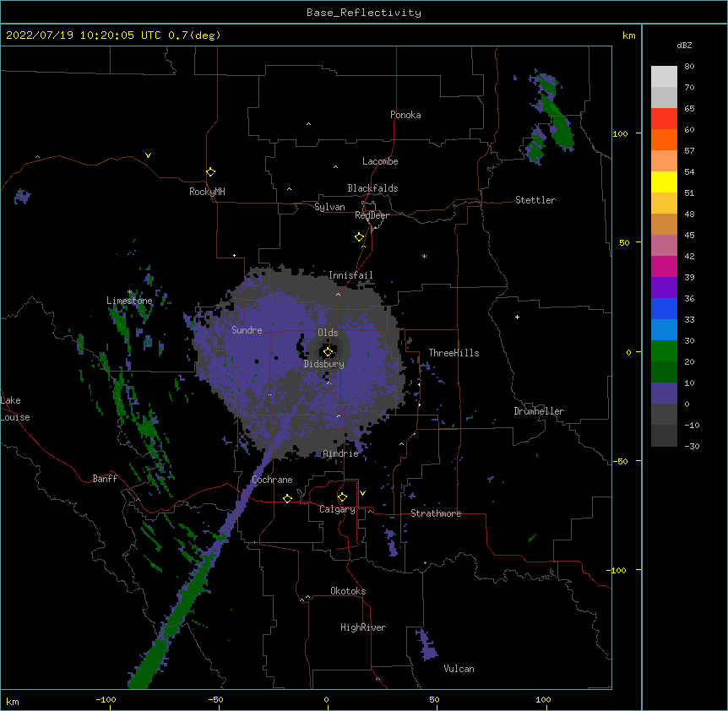Click the Innisfail city label

pyautogui.click(x=350, y=275)
